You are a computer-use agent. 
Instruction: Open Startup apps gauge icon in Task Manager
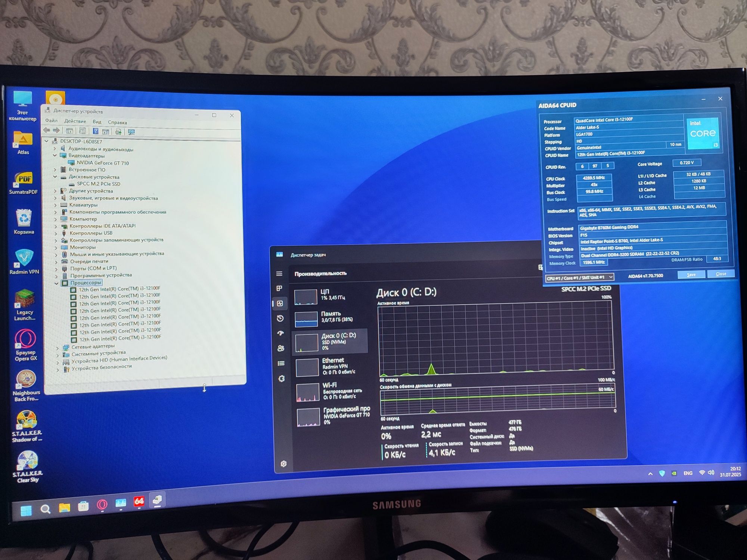[x=281, y=333]
